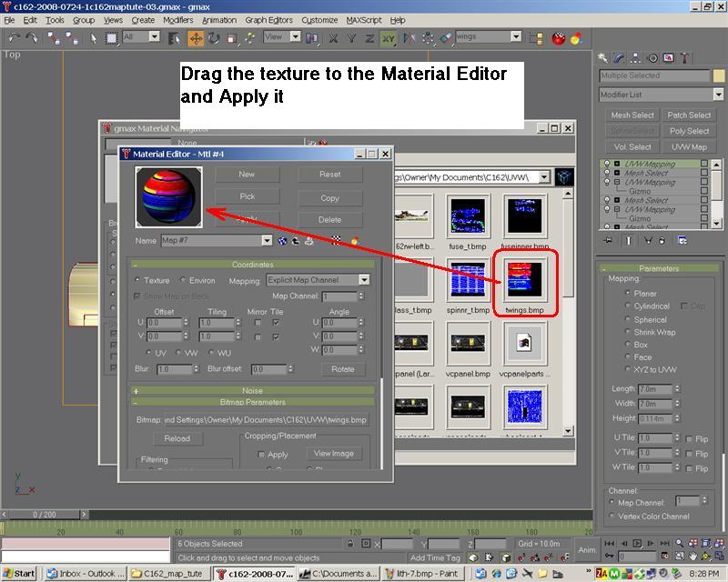Activate the Select and Scale tool
The width and height of the screenshot is (728, 582).
click(232, 38)
